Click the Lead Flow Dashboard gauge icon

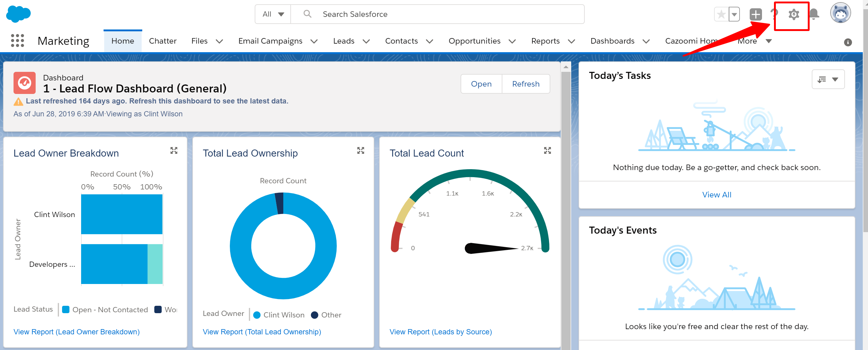click(24, 83)
